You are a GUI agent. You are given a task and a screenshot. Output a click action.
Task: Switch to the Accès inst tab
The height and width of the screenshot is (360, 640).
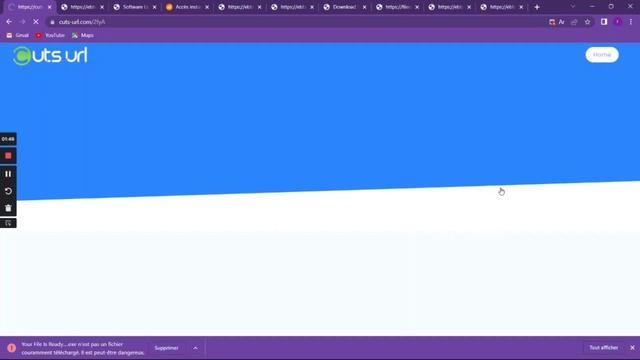point(187,7)
